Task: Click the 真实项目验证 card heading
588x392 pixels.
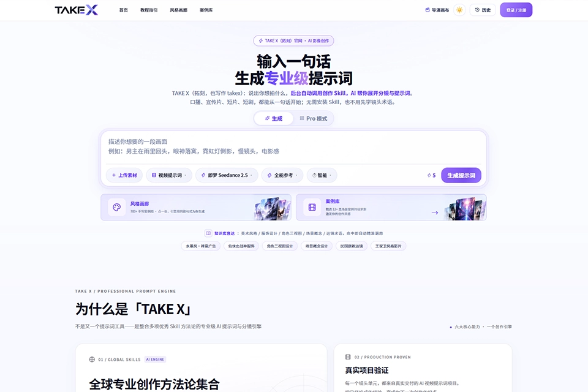Action: tap(367, 370)
